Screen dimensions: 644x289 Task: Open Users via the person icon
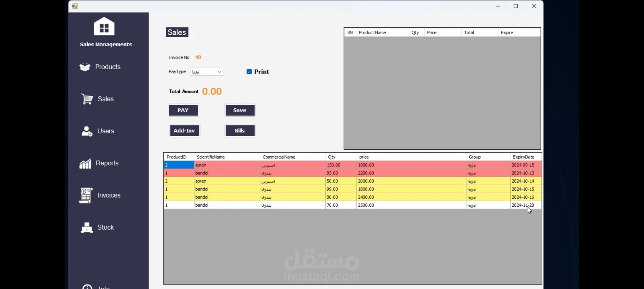(x=87, y=131)
